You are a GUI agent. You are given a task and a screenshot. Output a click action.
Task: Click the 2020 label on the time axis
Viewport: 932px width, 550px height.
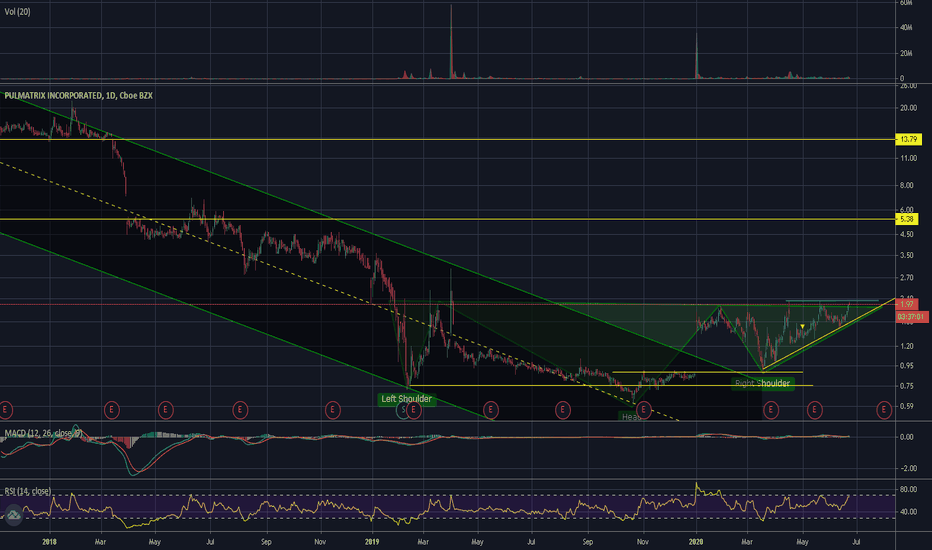[x=695, y=542]
